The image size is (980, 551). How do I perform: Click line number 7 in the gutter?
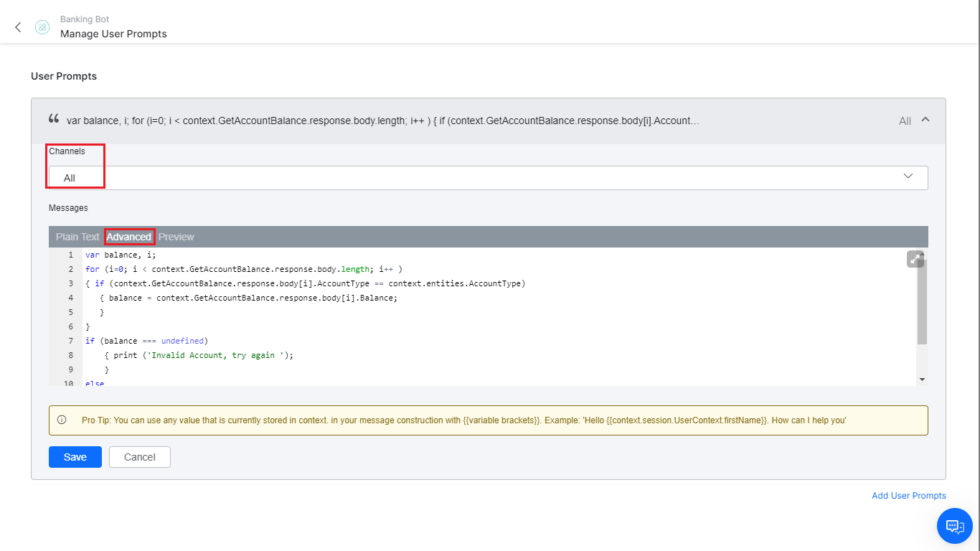tap(70, 340)
